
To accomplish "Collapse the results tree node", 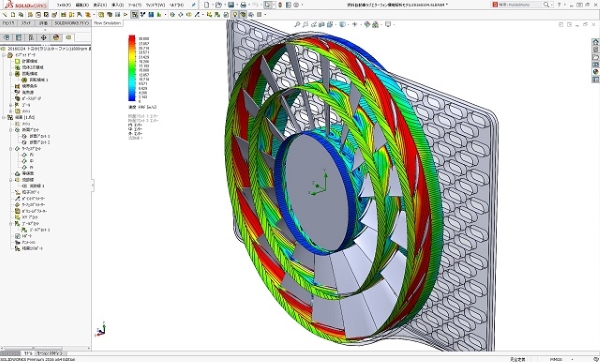I will pyautogui.click(x=4, y=117).
